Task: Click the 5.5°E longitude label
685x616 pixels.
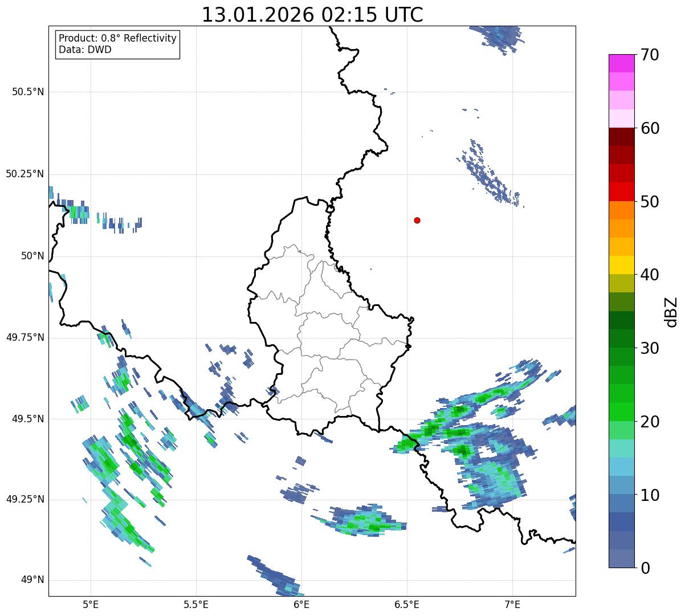Action: (x=196, y=604)
